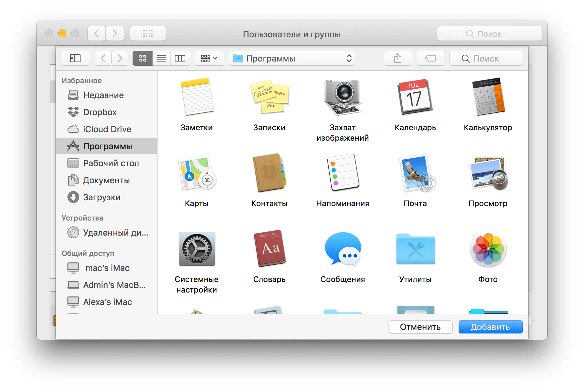Click the file dialog Поиск search field
This screenshot has width=584, height=392.
pyautogui.click(x=486, y=58)
